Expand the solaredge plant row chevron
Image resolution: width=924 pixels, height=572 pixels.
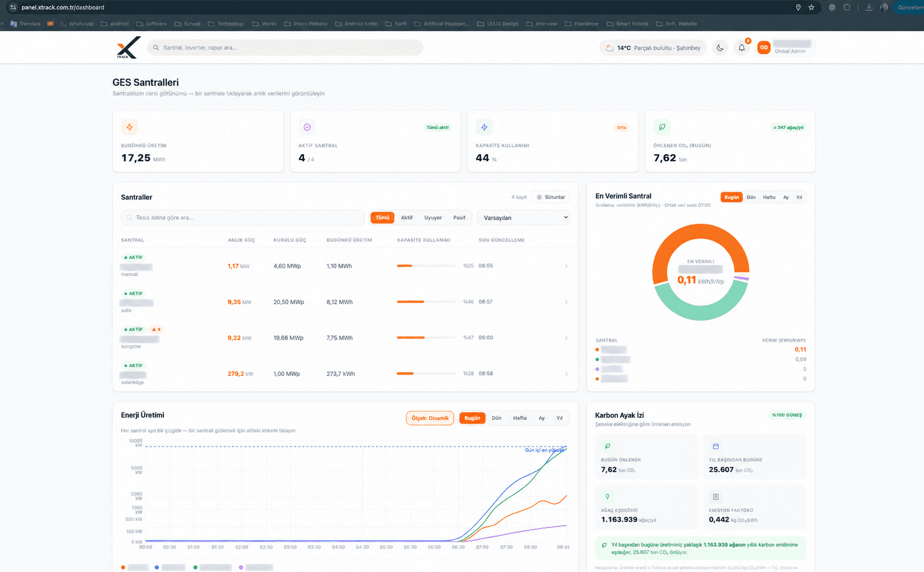(x=566, y=374)
